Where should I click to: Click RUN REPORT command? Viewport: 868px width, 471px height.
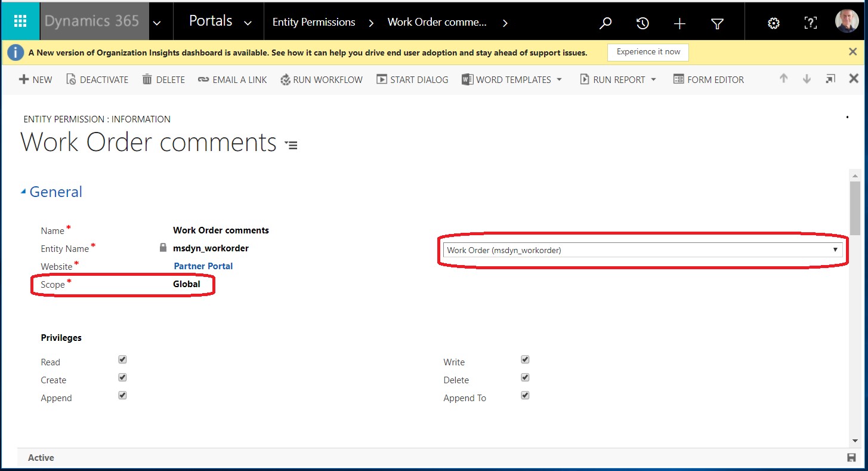tap(612, 79)
